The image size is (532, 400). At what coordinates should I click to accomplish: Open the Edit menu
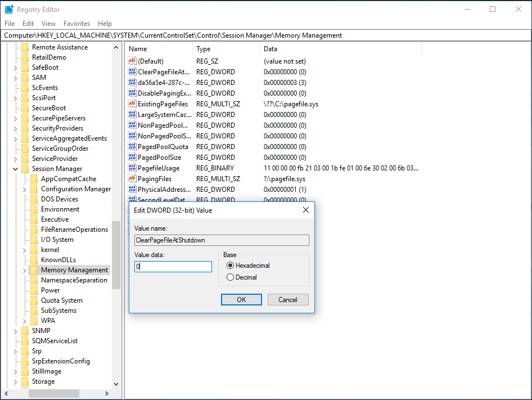[x=28, y=24]
